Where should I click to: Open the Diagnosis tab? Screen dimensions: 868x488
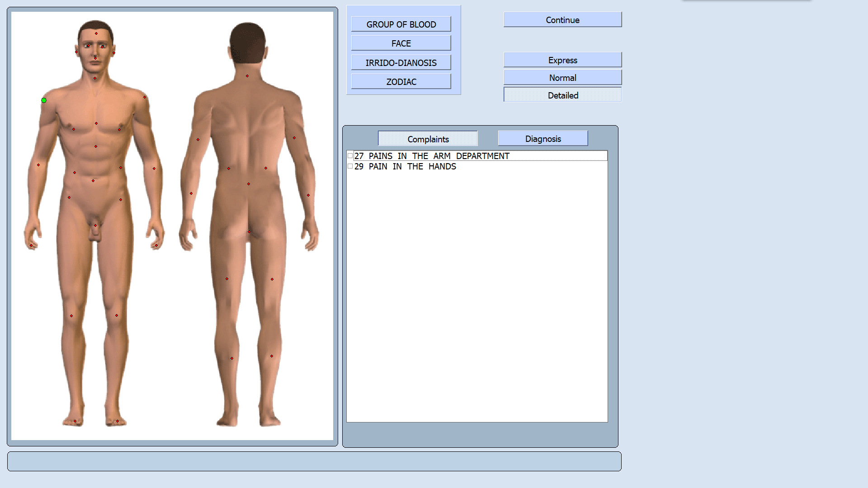tap(542, 138)
